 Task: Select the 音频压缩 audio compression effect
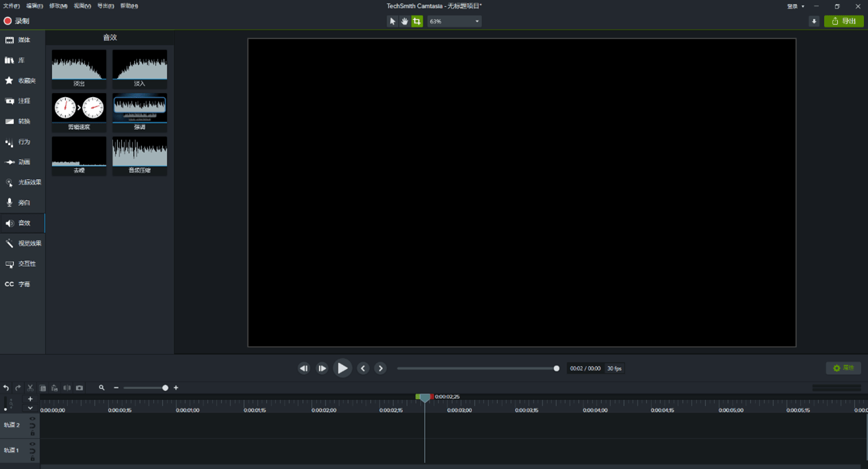(x=140, y=156)
